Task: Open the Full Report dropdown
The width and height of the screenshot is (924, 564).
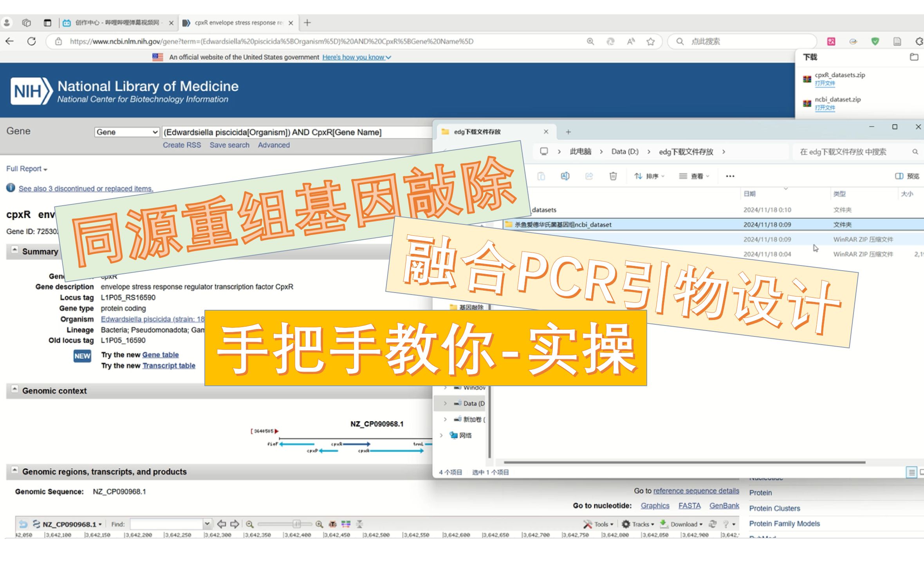Action: (27, 169)
